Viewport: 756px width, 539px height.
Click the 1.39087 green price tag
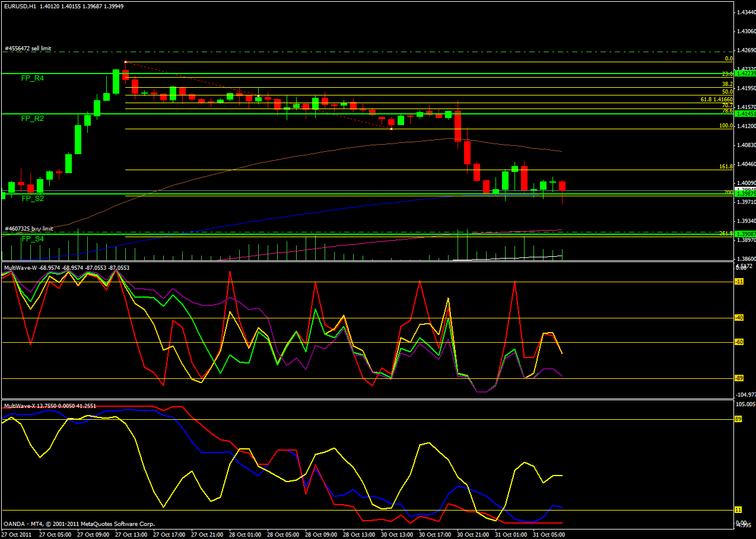click(745, 234)
